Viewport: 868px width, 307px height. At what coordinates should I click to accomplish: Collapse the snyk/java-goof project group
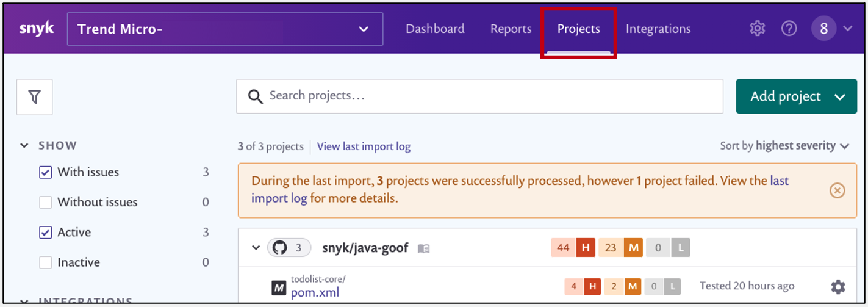pyautogui.click(x=256, y=248)
